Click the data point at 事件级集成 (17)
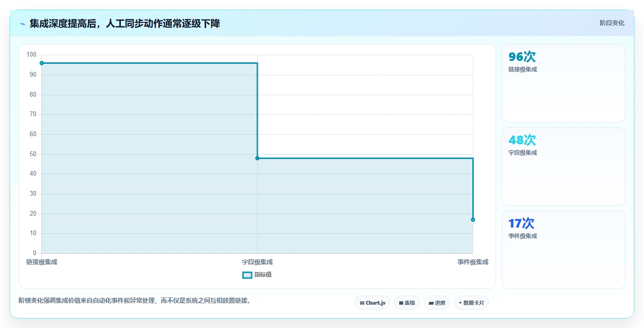644x328 pixels. 473,219
